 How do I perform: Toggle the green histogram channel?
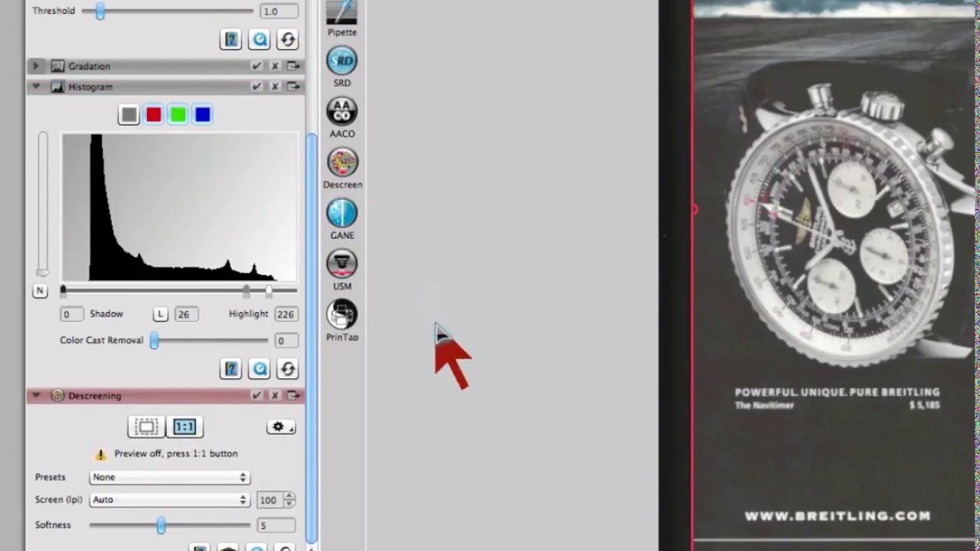click(x=178, y=115)
